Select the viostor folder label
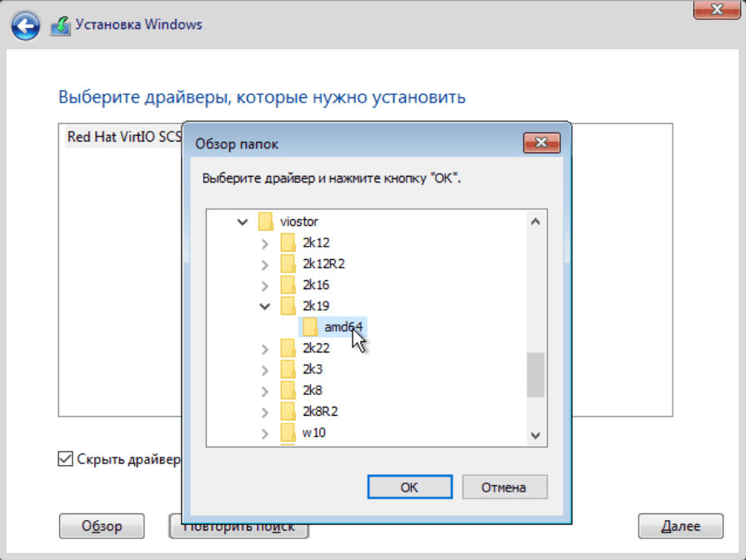746x560 pixels. (x=298, y=222)
